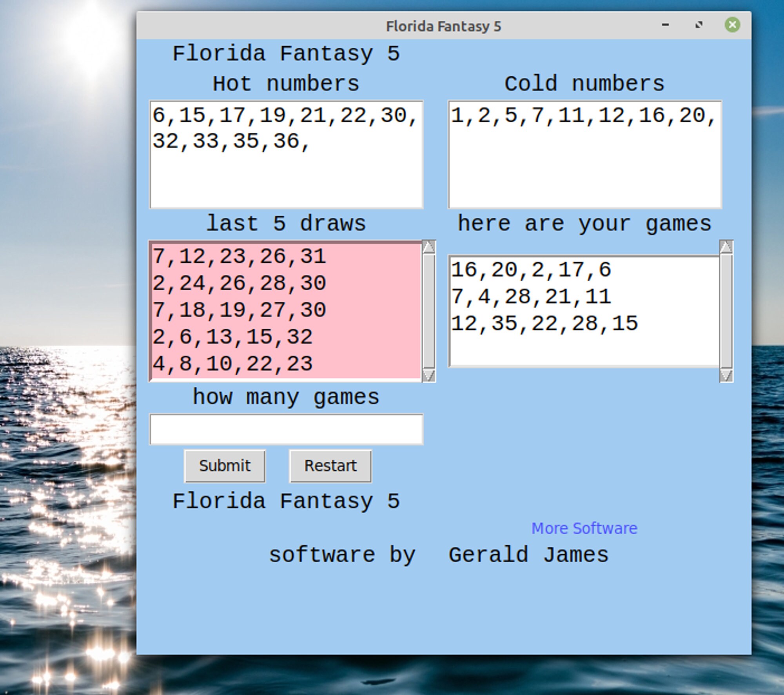This screenshot has width=784, height=695.
Task: Click the Florida Fantasy 5 title bar
Action: 443,26
